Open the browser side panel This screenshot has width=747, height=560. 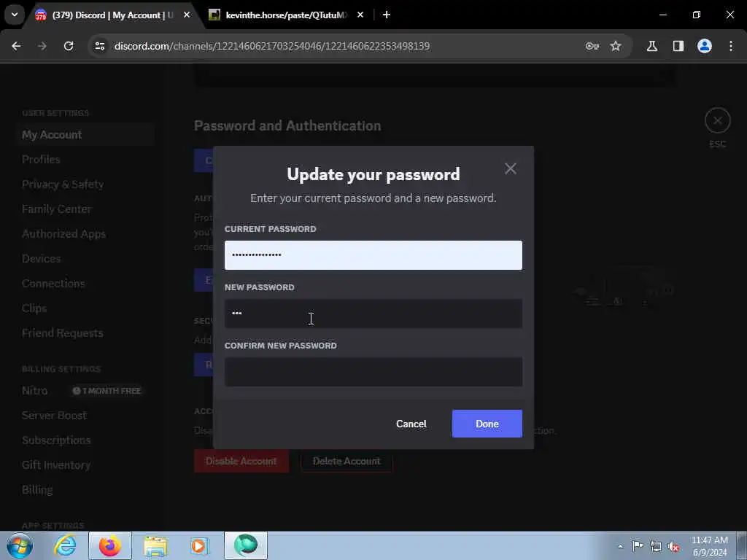point(678,46)
